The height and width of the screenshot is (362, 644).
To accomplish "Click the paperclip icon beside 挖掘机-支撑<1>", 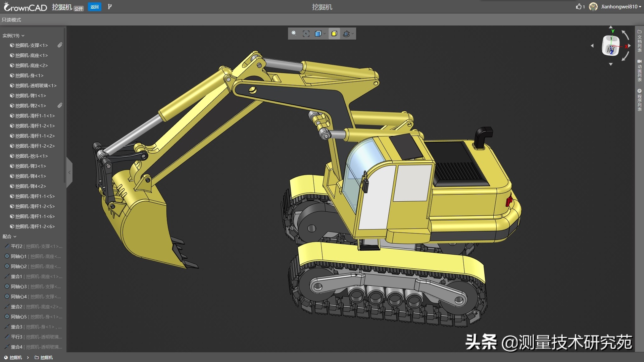I will click(x=60, y=45).
